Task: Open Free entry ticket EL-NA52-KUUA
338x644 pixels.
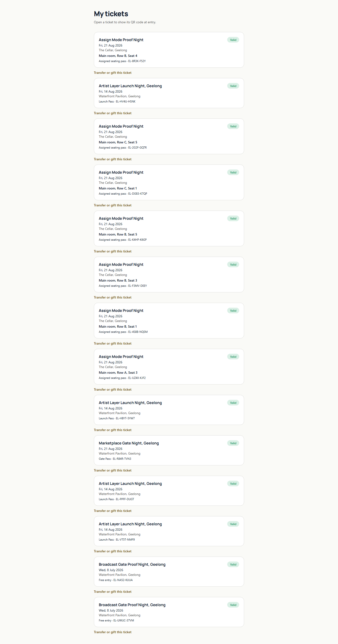Action: (x=169, y=572)
